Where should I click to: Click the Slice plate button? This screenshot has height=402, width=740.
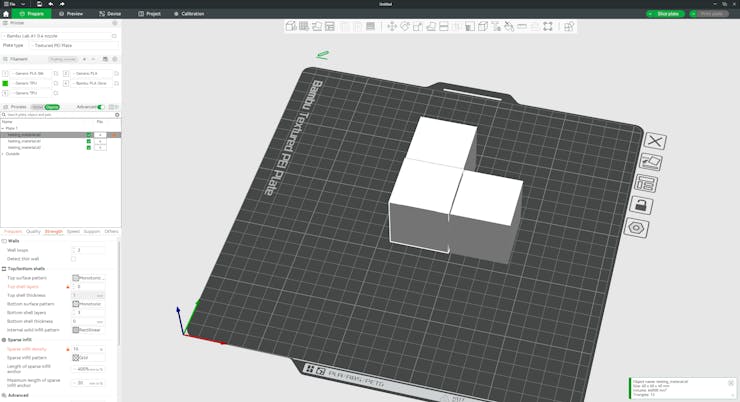click(x=666, y=14)
